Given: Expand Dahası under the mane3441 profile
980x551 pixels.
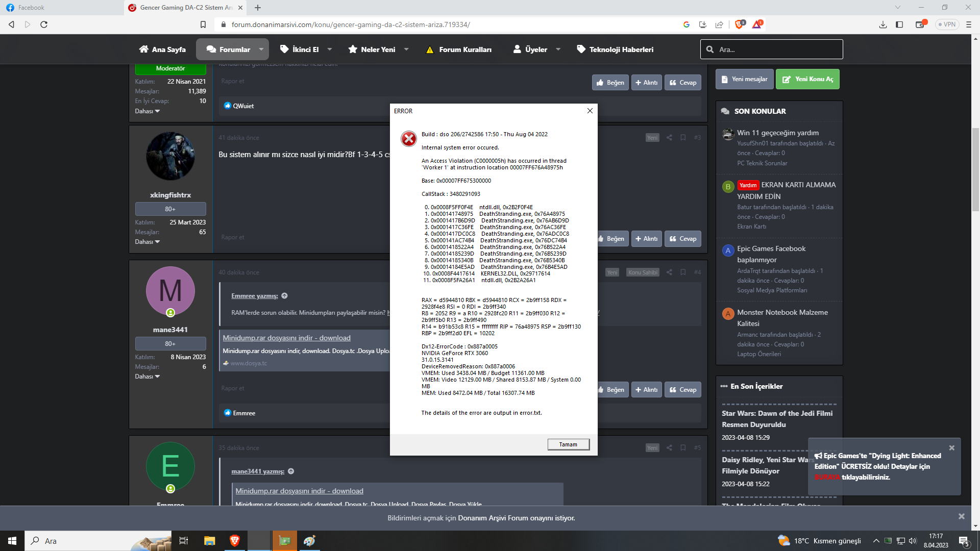Looking at the screenshot, I should pyautogui.click(x=147, y=377).
